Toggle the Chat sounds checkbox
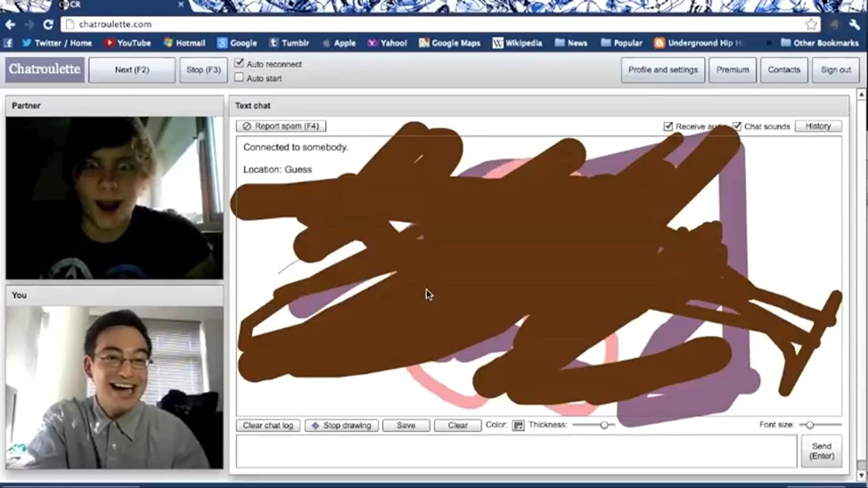 pos(737,126)
